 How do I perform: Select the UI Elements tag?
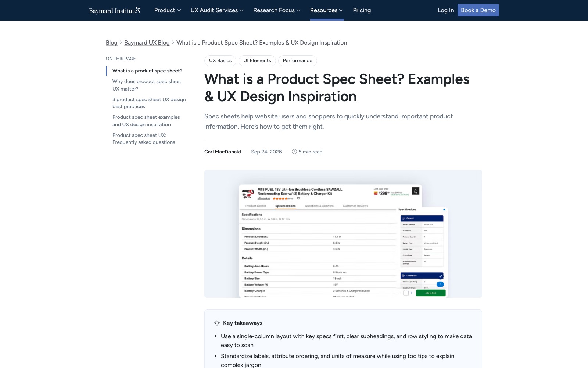257,61
